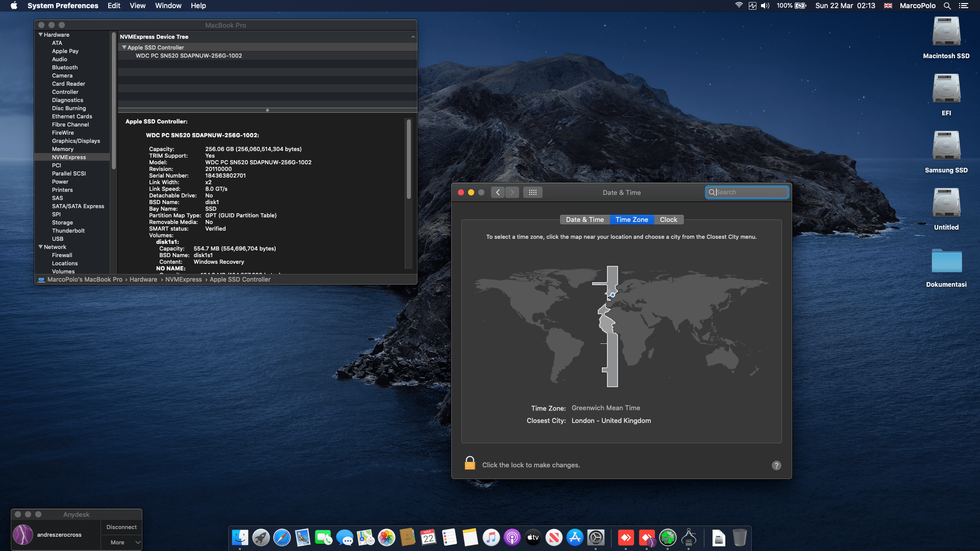Open Contacts from the dock
The width and height of the screenshot is (980, 551).
coord(407,537)
